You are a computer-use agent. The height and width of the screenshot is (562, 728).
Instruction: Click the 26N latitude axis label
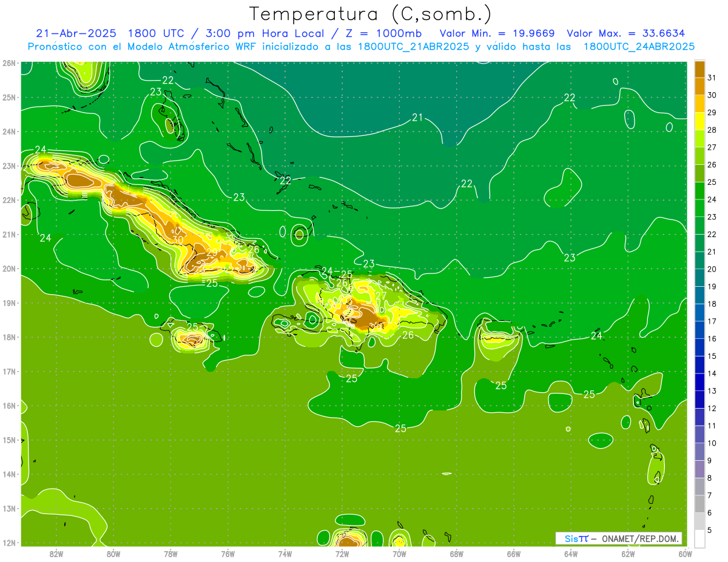point(8,63)
